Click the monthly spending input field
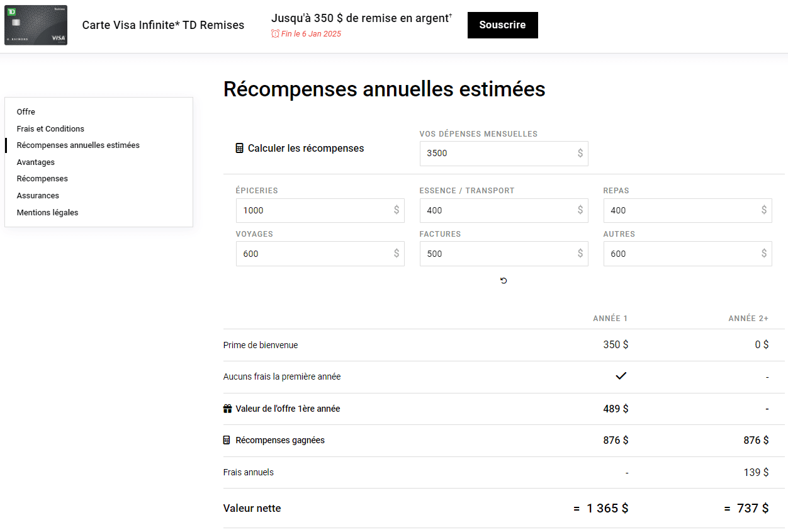The height and width of the screenshot is (532, 788). (497, 154)
